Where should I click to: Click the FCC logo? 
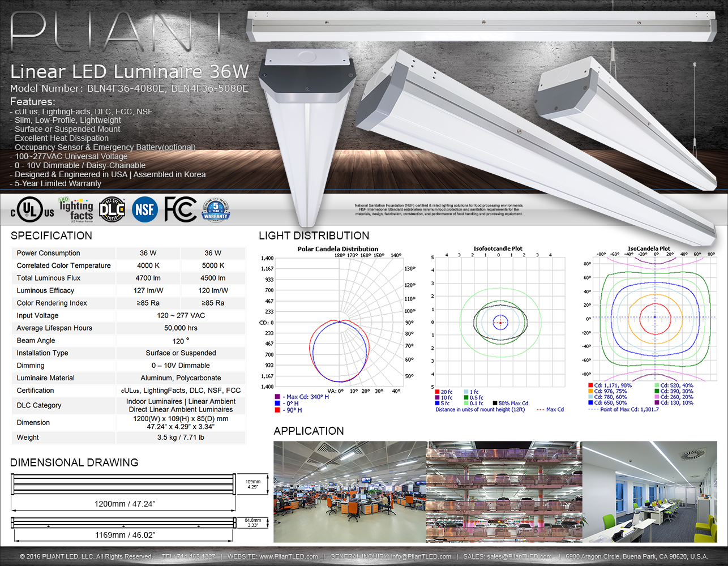point(181,209)
